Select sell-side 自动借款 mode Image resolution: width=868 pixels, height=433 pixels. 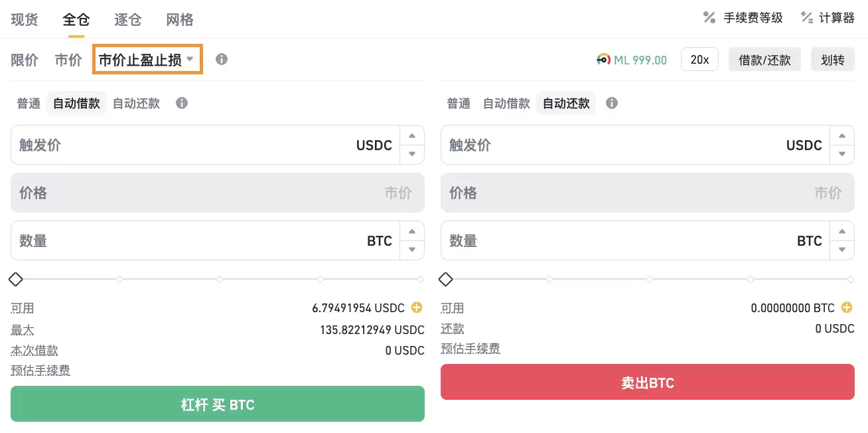point(506,104)
